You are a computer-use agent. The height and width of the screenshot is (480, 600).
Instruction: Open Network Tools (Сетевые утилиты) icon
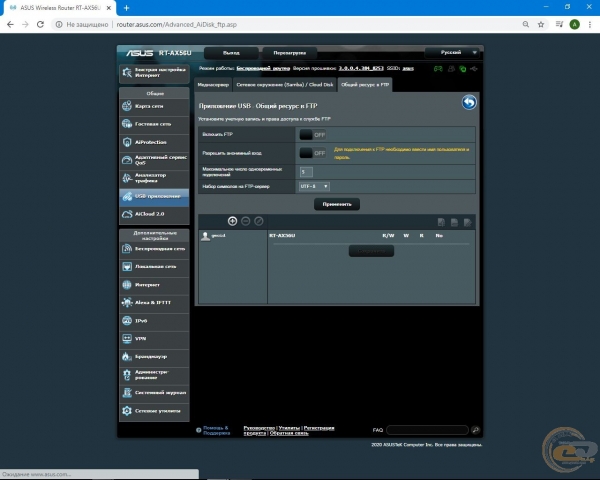click(127, 411)
